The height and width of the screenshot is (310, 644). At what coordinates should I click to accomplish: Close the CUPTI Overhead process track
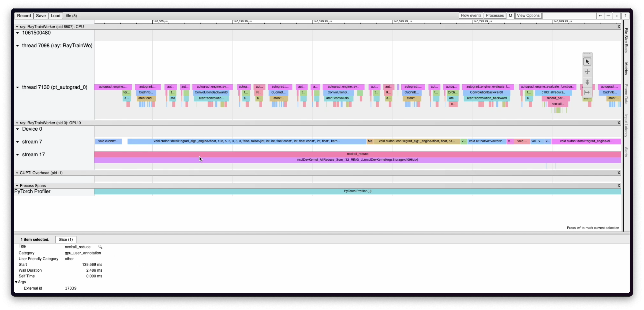[x=619, y=173]
